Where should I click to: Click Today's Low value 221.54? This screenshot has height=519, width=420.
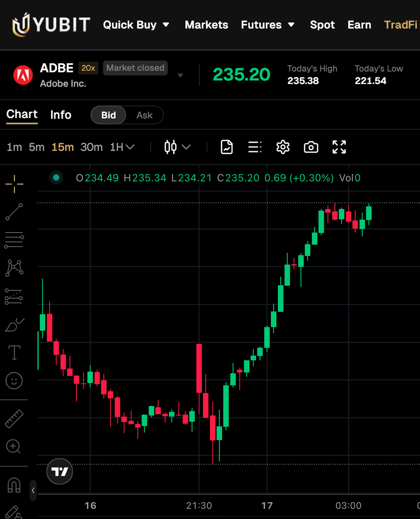[370, 81]
